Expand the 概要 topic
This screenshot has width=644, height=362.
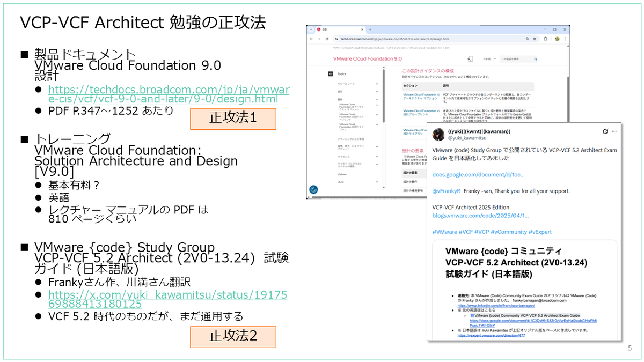click(377, 92)
